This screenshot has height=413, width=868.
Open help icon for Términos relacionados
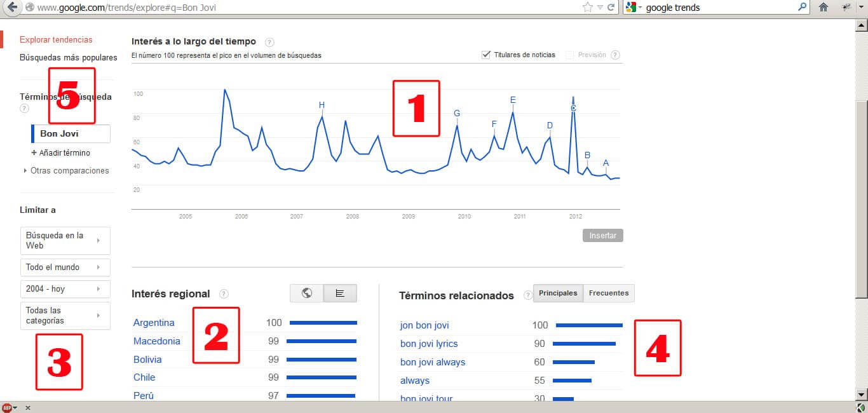(x=528, y=295)
